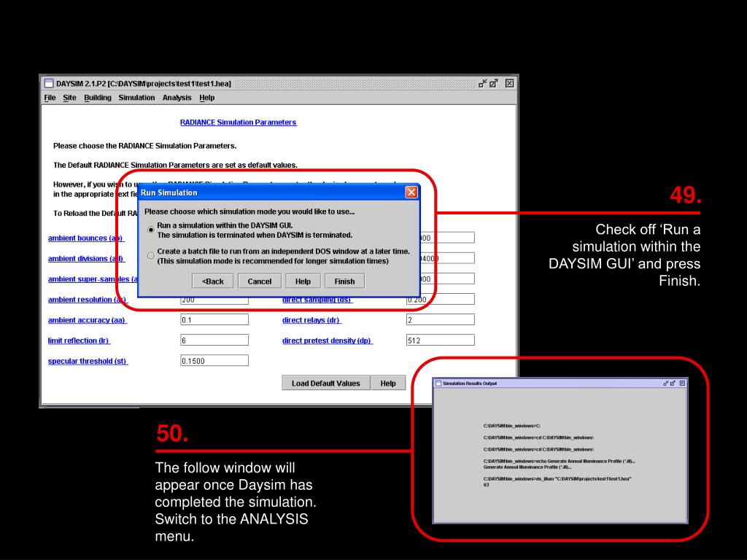Click limit reflection field showing 6
Screen dimensions: 747x560
(214, 340)
